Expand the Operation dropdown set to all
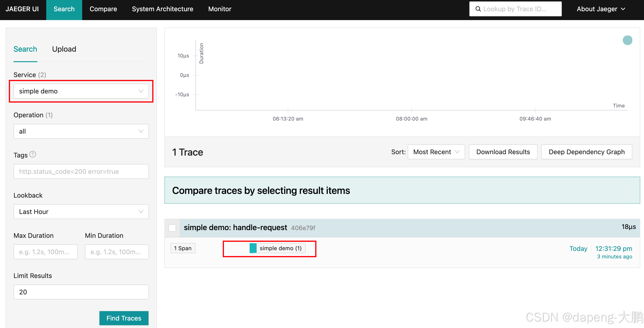Viewport: 644px width, 328px height. click(81, 131)
